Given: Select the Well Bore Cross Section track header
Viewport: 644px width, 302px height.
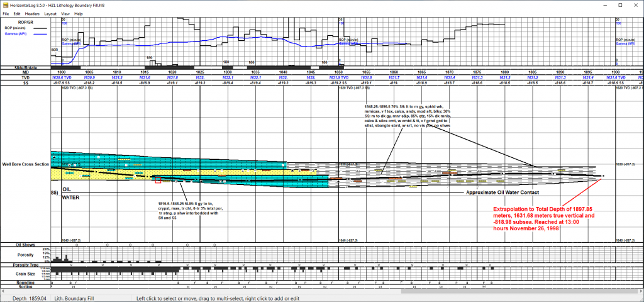Looking at the screenshot, I should point(25,164).
